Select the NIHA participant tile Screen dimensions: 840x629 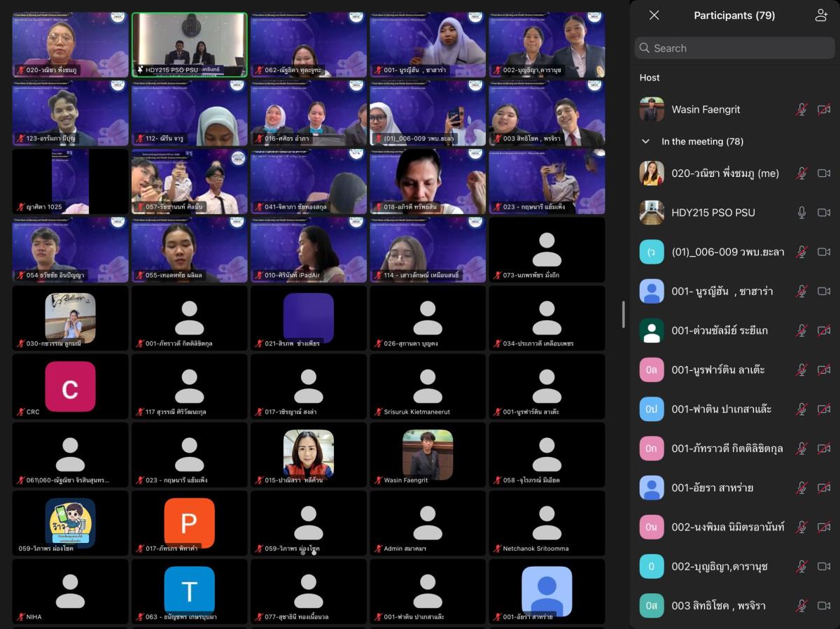pos(70,591)
